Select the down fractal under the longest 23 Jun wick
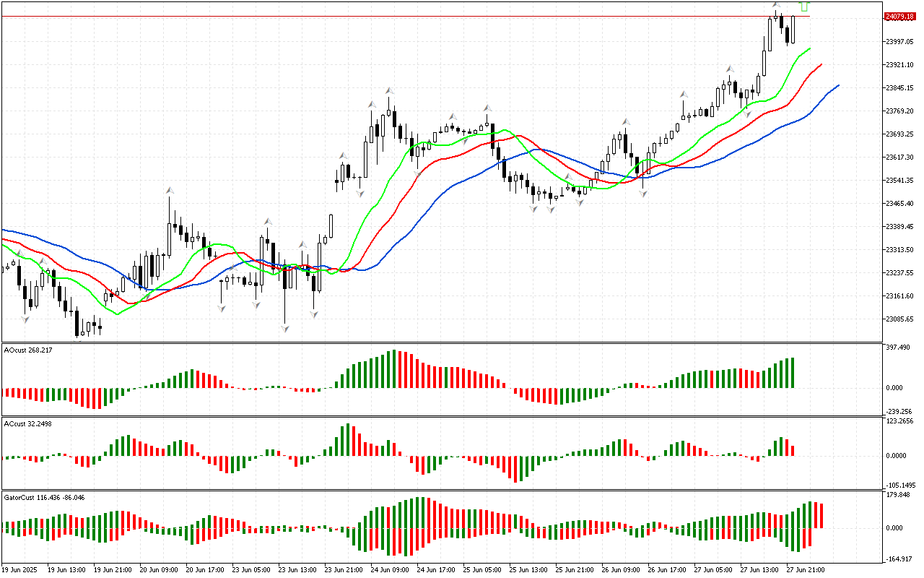Viewport: 924px width, 578px height. pyautogui.click(x=285, y=328)
